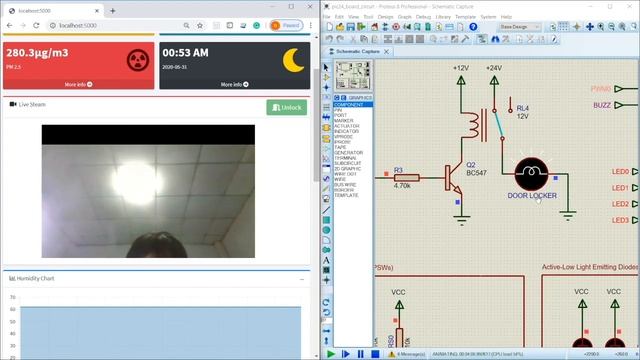Screen dimensions: 640x360
Task: Click the Q2 BC547 transistor
Action: coord(452,179)
